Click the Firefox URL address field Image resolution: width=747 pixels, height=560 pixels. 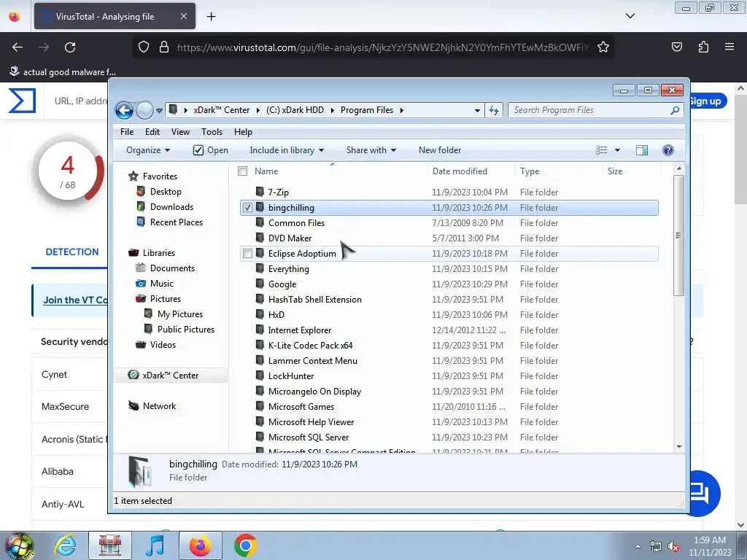click(382, 47)
